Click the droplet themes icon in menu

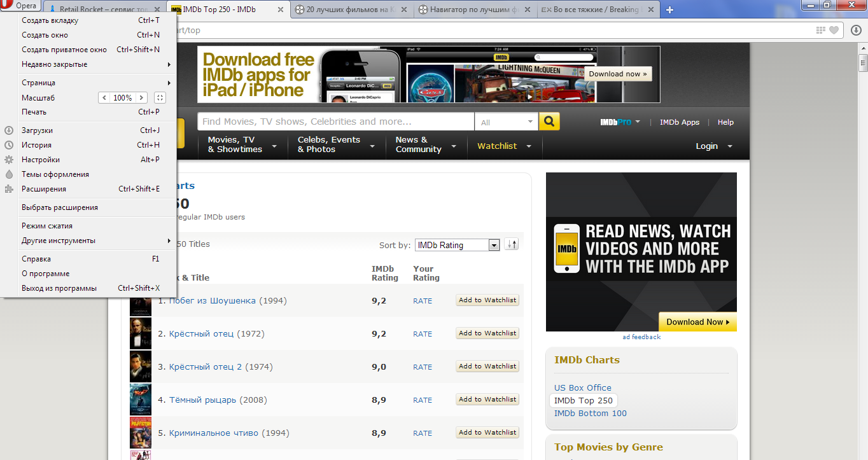point(9,174)
